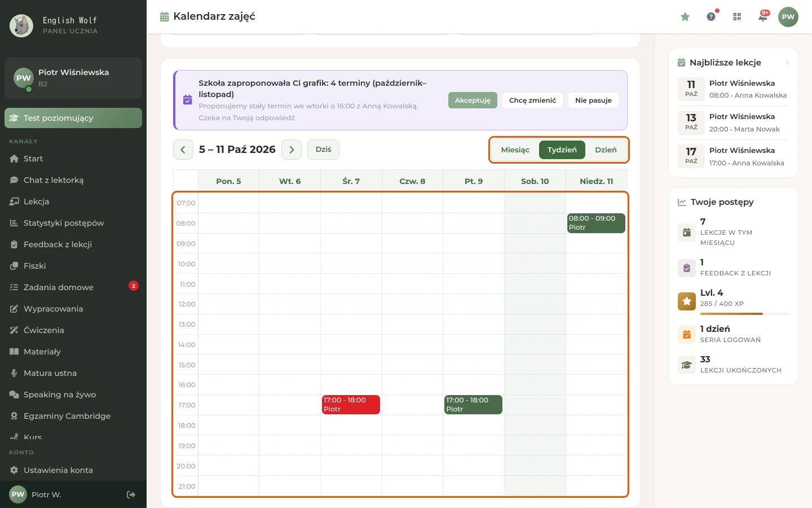The width and height of the screenshot is (812, 508).
Task: Open the help question mark icon
Action: 711,17
